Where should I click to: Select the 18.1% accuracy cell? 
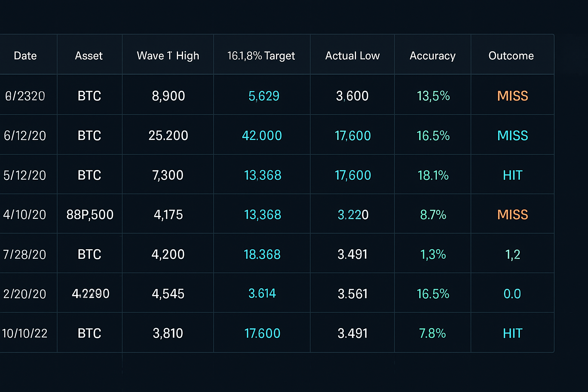click(433, 175)
